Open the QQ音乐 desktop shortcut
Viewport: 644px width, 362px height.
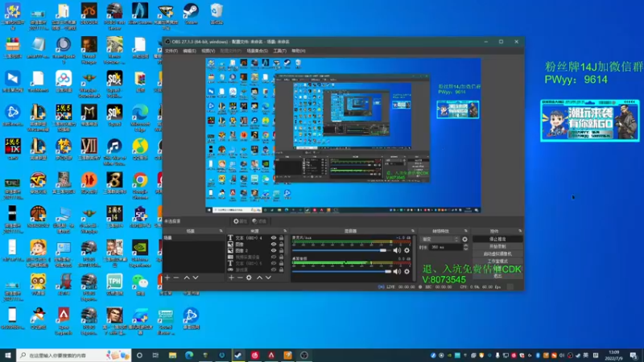tap(140, 149)
